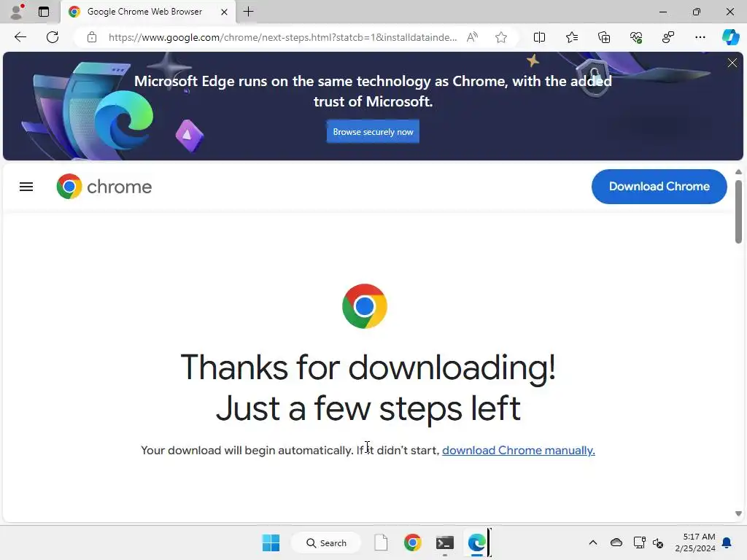The image size is (747, 560).
Task: Open a new tab with the plus button
Action: coord(248,12)
